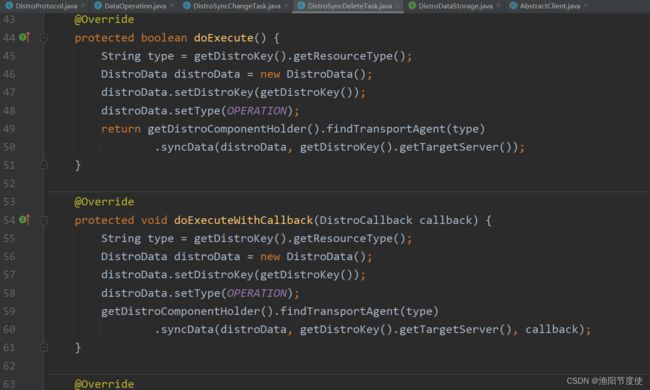Click the fold end marker at line 61
This screenshot has height=390, width=650.
[x=44, y=347]
